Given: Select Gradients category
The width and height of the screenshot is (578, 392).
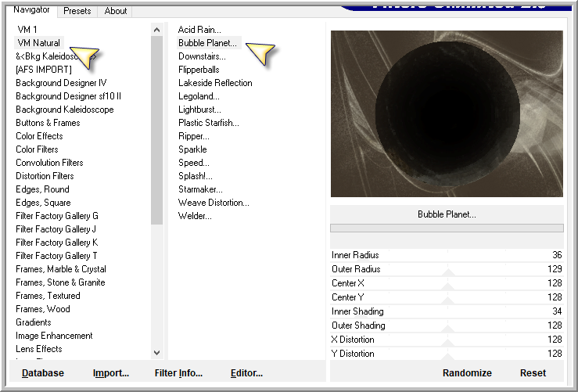Looking at the screenshot, I should click(34, 322).
